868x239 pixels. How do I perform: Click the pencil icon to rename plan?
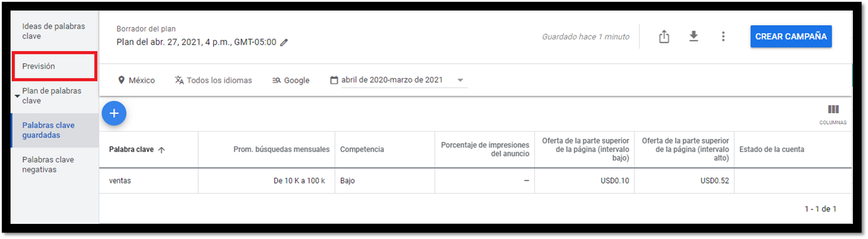tap(284, 42)
